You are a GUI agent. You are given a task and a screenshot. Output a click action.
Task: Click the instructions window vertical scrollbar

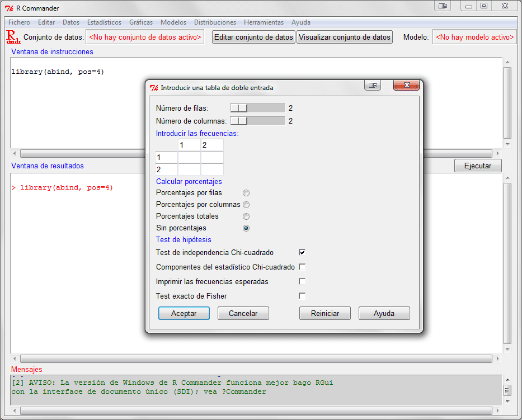tap(507, 103)
